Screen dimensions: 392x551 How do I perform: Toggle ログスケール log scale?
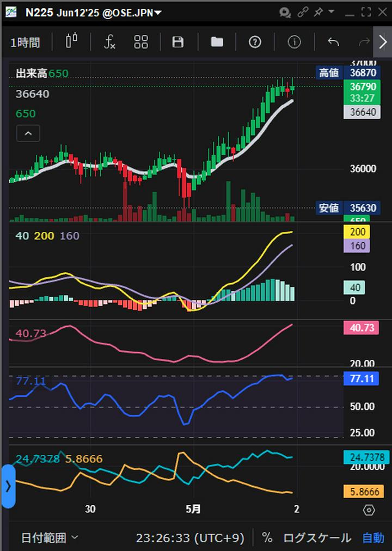317,538
